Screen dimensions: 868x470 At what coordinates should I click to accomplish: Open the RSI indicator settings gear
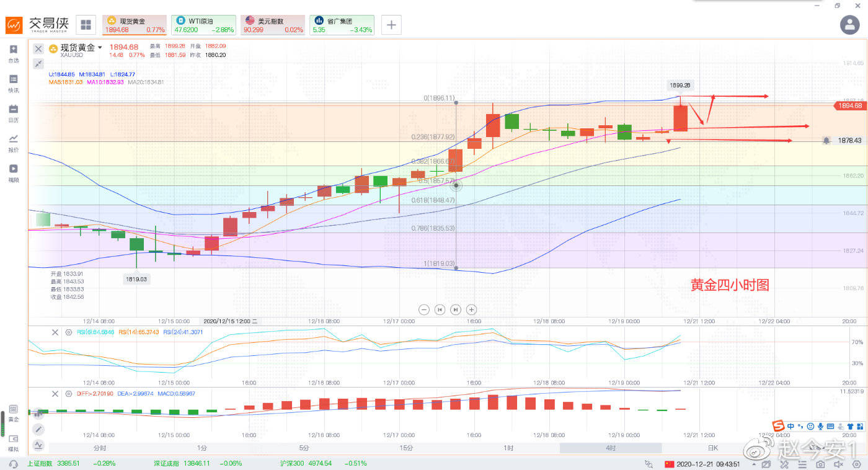(x=69, y=332)
